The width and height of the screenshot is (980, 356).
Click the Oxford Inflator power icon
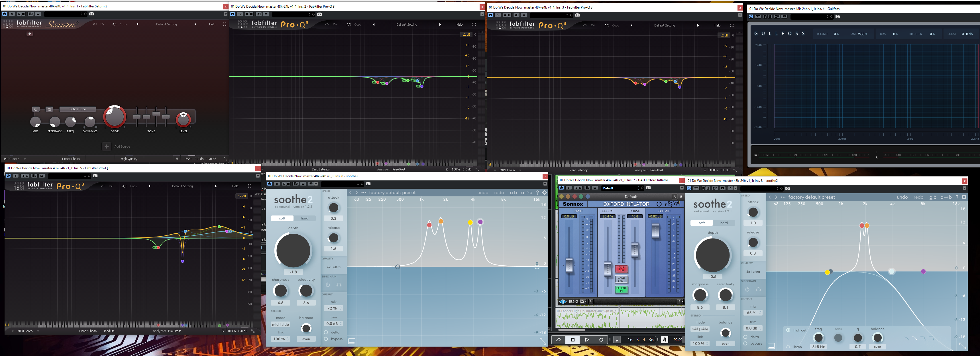(659, 204)
